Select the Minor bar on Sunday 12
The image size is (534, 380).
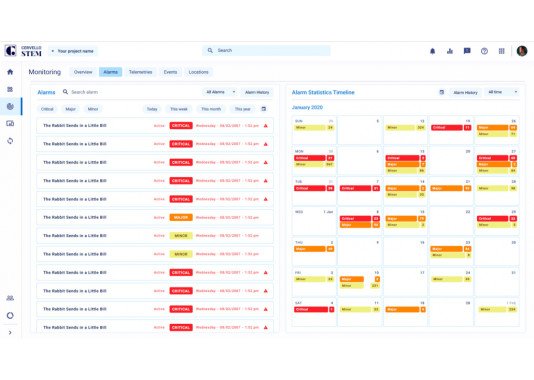click(x=405, y=128)
